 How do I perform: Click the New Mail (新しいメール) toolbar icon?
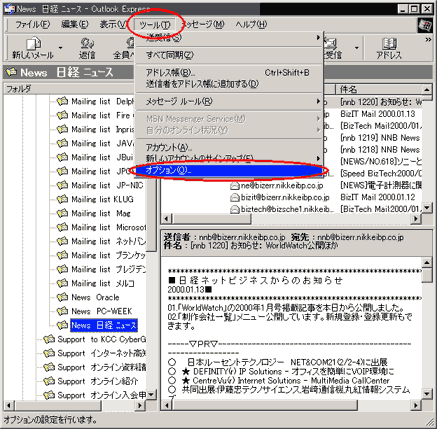pos(33,44)
